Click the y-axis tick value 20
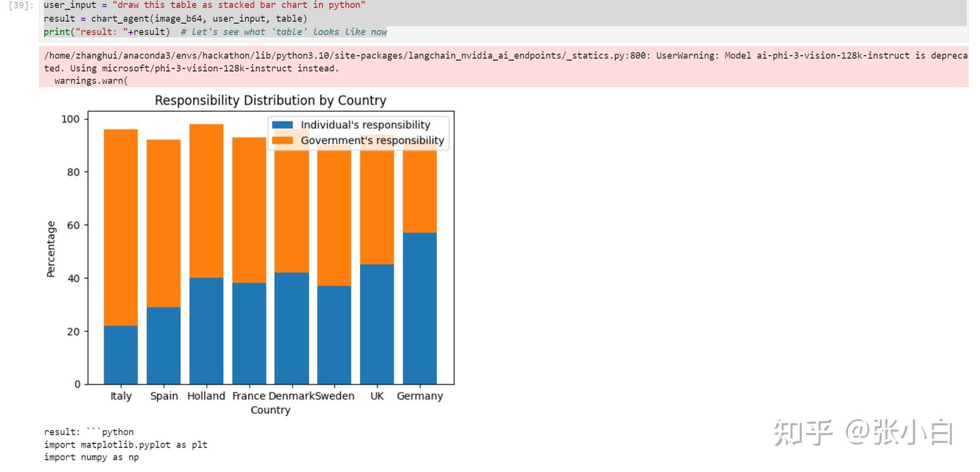Screen dimensions: 980x472 [x=73, y=332]
